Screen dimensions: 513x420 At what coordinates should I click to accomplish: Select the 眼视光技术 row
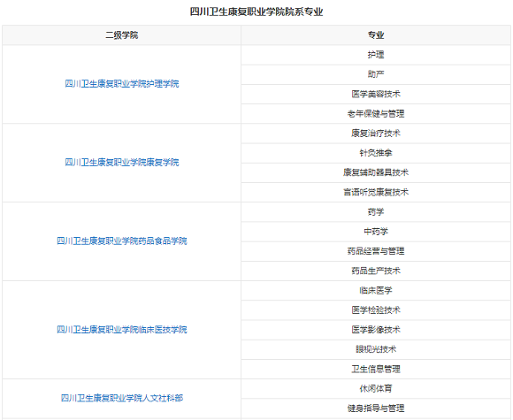click(376, 349)
